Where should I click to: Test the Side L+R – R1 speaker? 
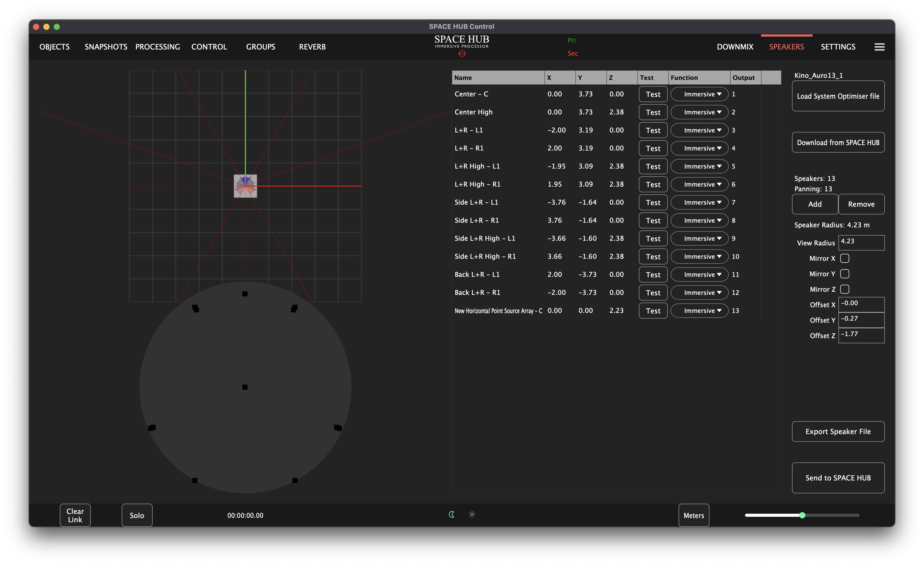653,220
